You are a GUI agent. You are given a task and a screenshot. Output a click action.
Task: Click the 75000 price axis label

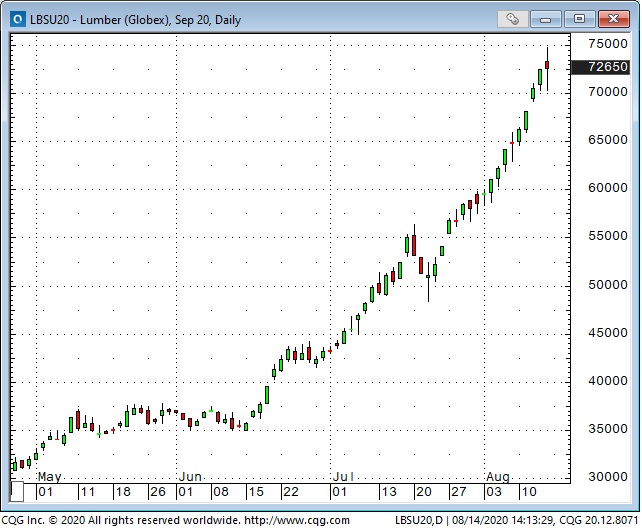[x=608, y=43]
